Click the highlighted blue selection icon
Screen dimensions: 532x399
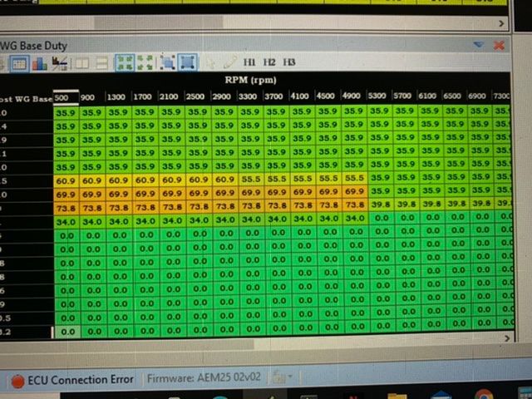pos(188,63)
